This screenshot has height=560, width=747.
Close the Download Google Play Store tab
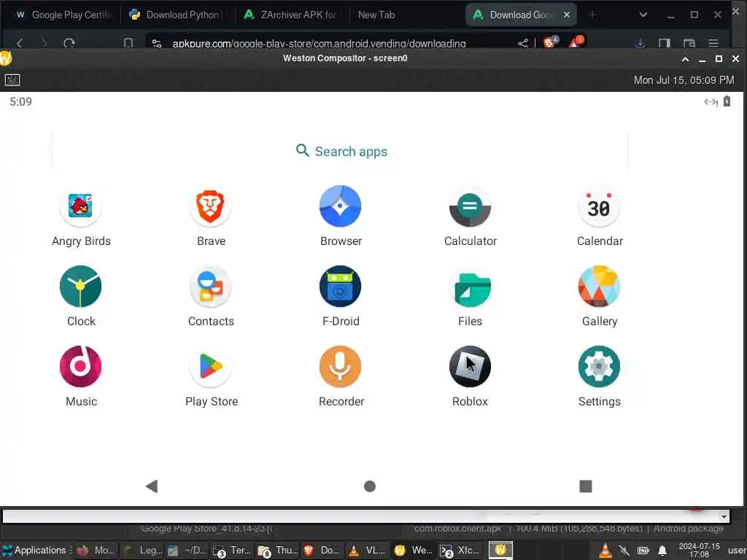point(566,15)
